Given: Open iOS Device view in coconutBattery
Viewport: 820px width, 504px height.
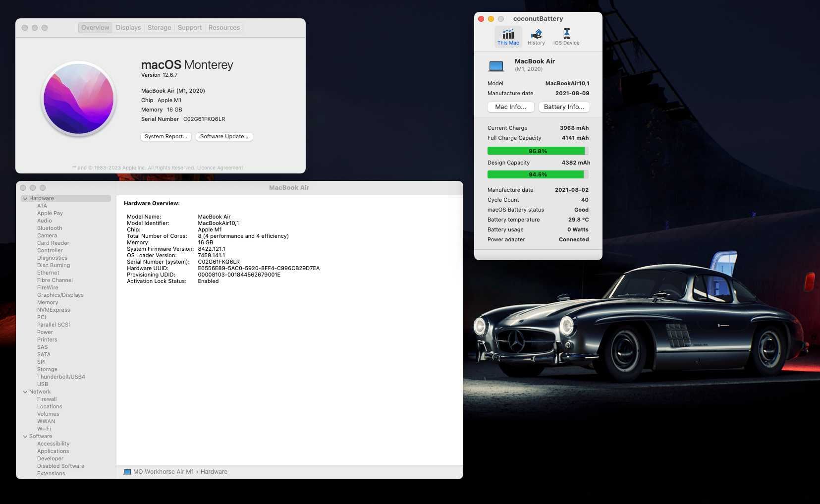Looking at the screenshot, I should tap(566, 37).
